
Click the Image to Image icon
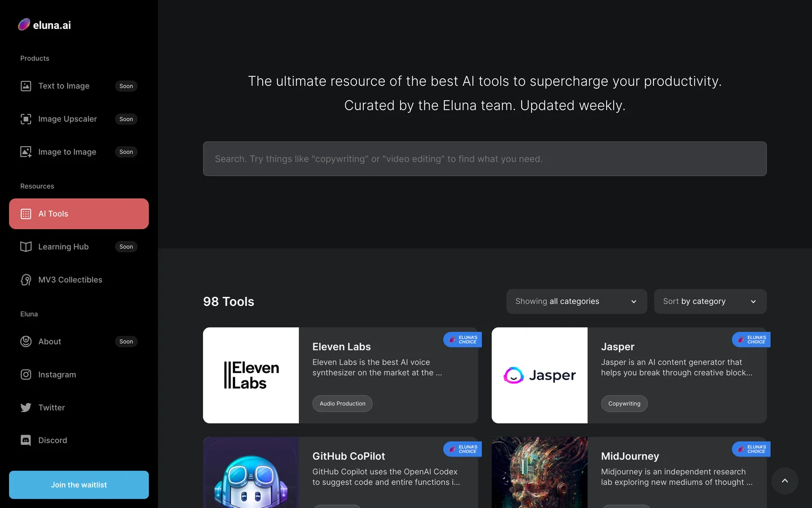[x=26, y=152]
